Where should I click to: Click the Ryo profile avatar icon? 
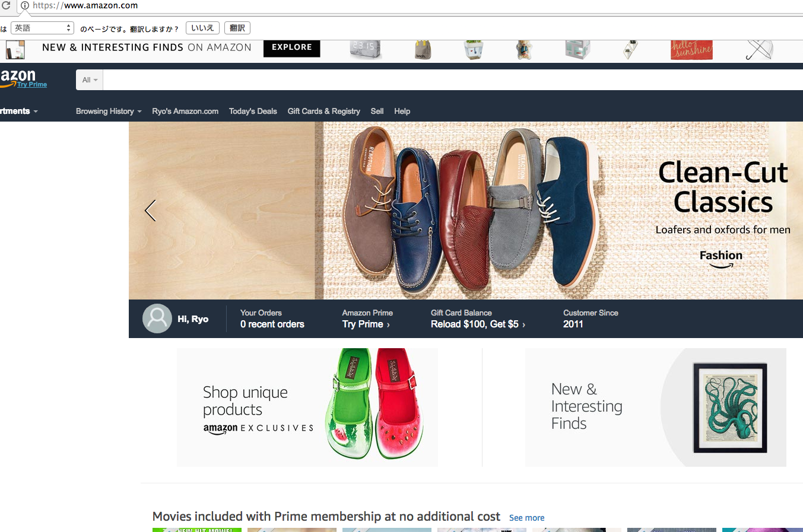click(157, 318)
